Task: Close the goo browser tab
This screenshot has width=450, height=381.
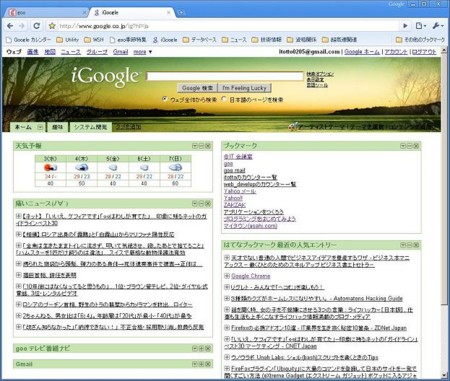Action: 85,13
